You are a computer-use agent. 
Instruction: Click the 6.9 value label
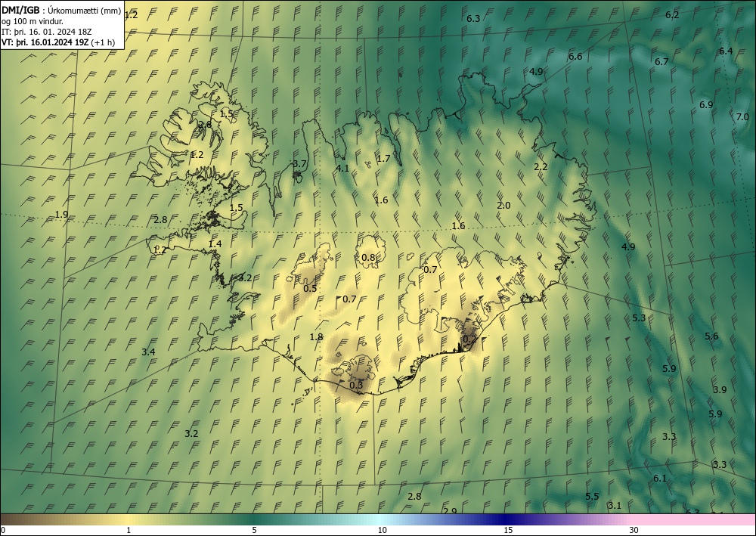coord(706,104)
